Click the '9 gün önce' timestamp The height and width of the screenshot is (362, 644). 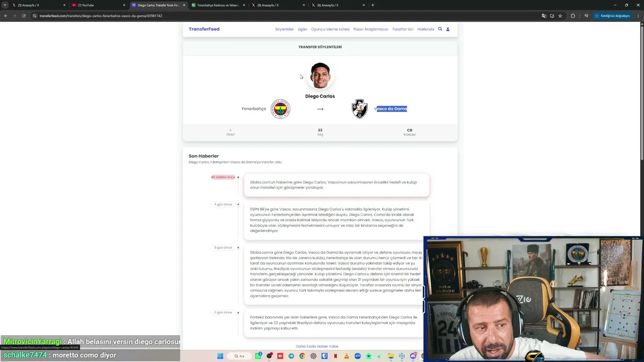coord(223,247)
